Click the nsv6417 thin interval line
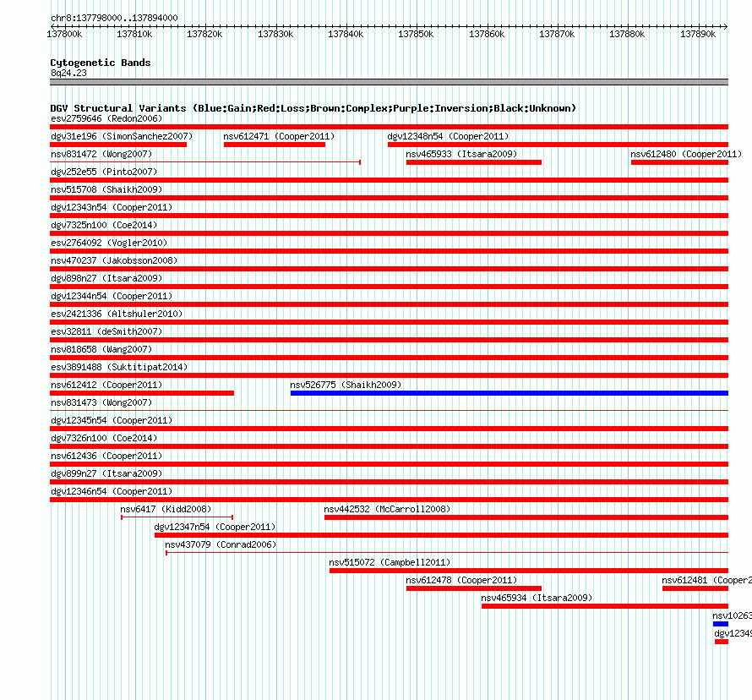This screenshot has height=700, width=752. point(177,517)
